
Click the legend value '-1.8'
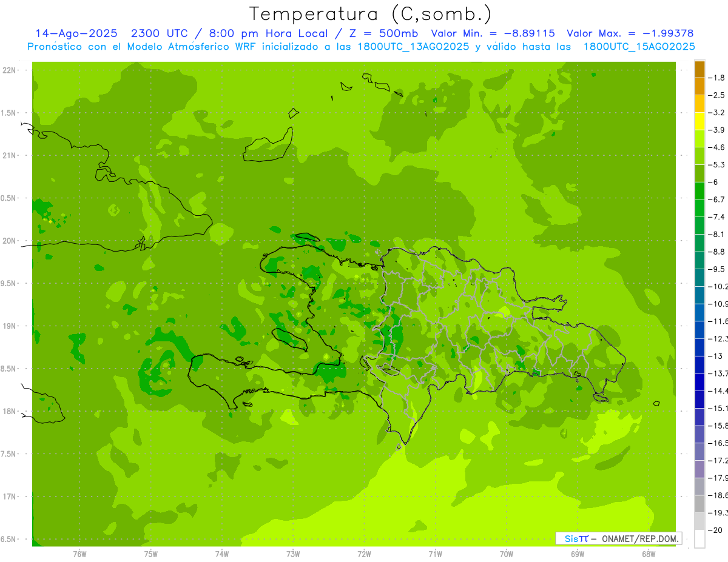[716, 78]
